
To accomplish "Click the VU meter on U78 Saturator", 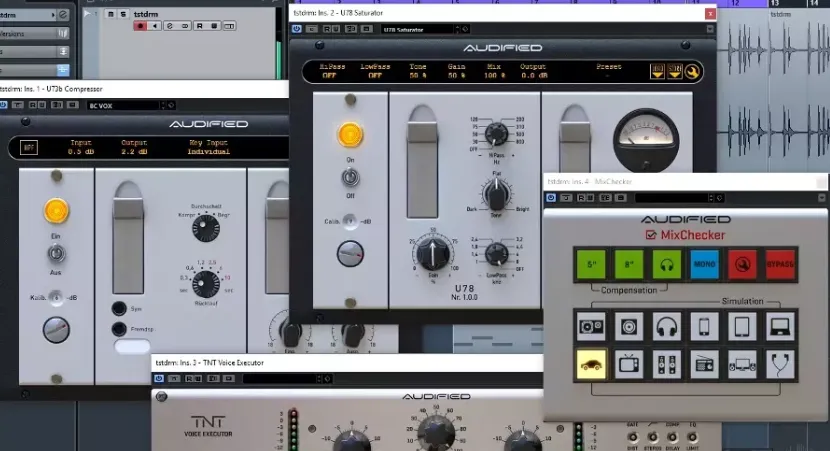I will click(646, 138).
